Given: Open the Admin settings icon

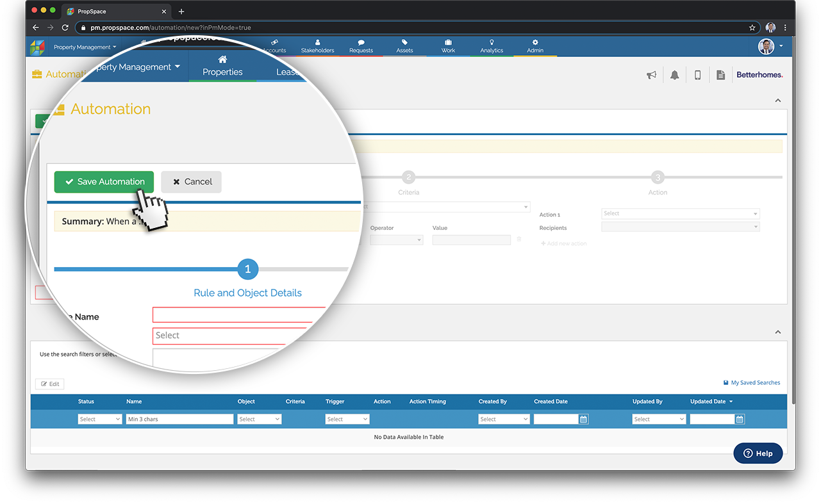Looking at the screenshot, I should tap(535, 45).
